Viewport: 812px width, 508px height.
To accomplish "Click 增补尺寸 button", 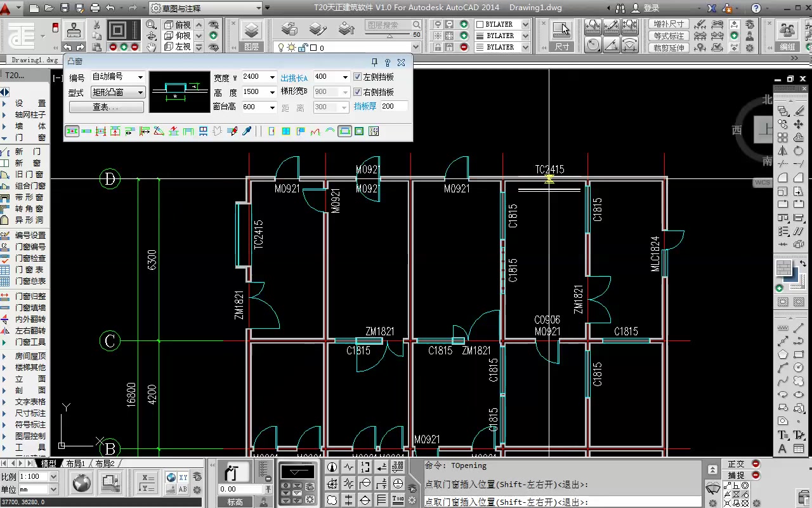I will (669, 24).
